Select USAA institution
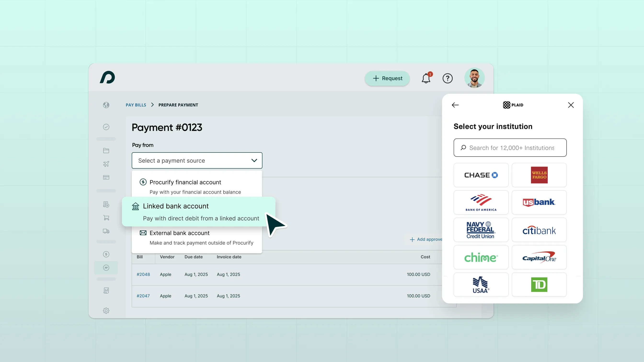Image resolution: width=644 pixels, height=362 pixels. coord(481,285)
